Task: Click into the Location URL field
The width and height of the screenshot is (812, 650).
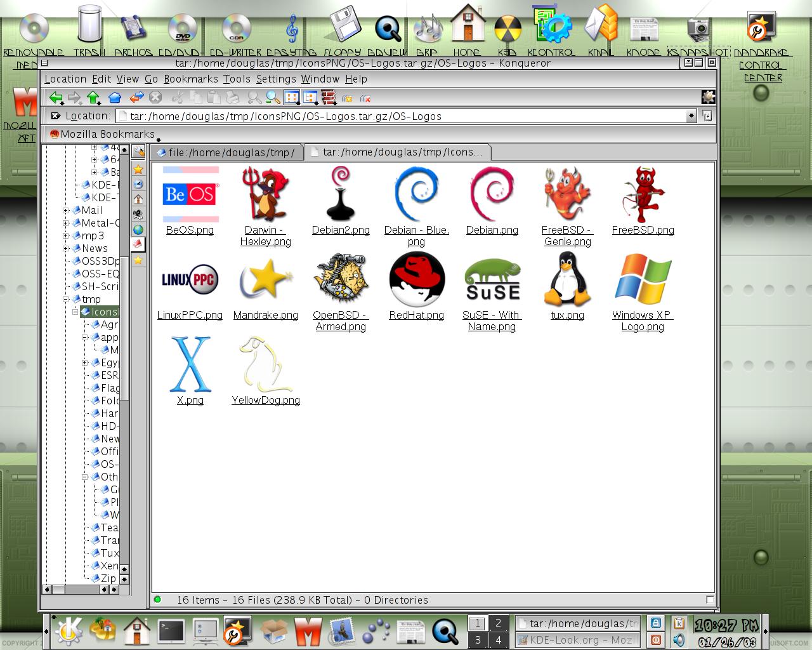Action: (x=401, y=116)
